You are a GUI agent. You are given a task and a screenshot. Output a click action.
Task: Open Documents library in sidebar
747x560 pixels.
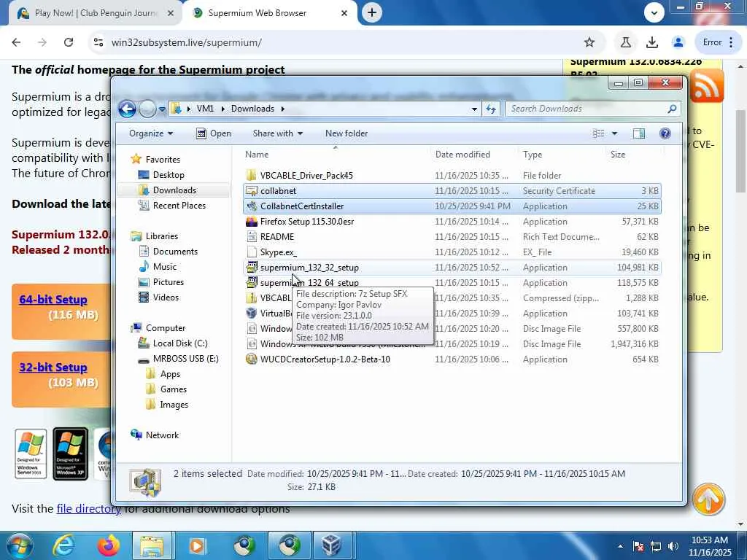(x=168, y=251)
